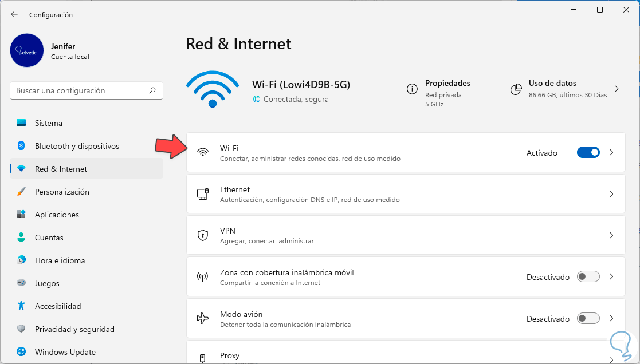Click the Propiedades info icon

click(411, 89)
